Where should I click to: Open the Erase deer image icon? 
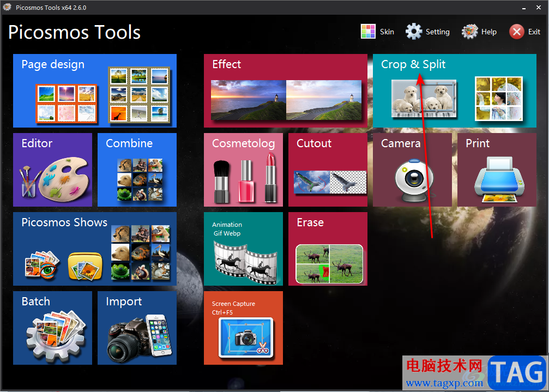pos(329,264)
